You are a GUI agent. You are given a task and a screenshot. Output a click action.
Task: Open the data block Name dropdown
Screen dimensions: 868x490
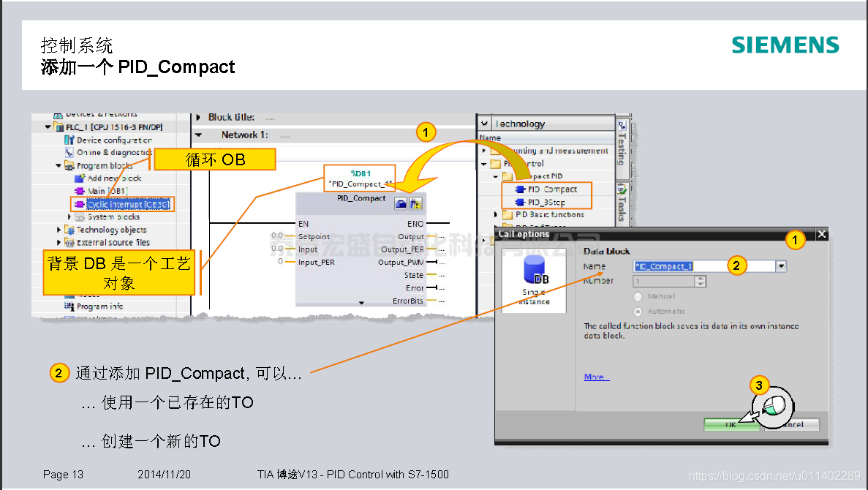(781, 267)
